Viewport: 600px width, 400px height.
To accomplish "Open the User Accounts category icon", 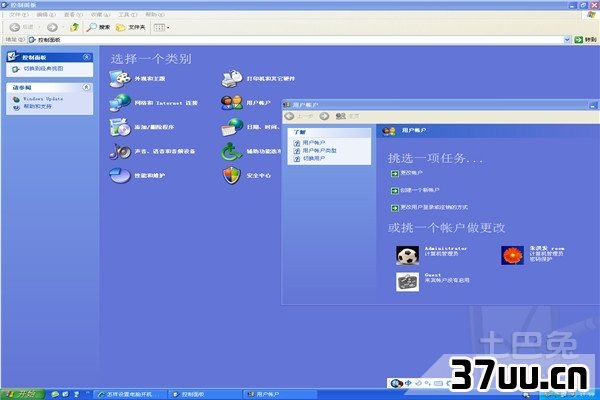I will [x=232, y=103].
